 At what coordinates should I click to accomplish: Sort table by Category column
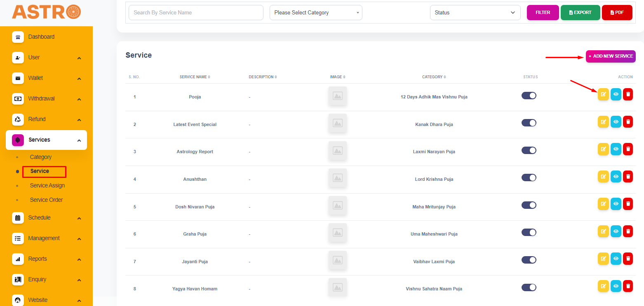point(434,77)
